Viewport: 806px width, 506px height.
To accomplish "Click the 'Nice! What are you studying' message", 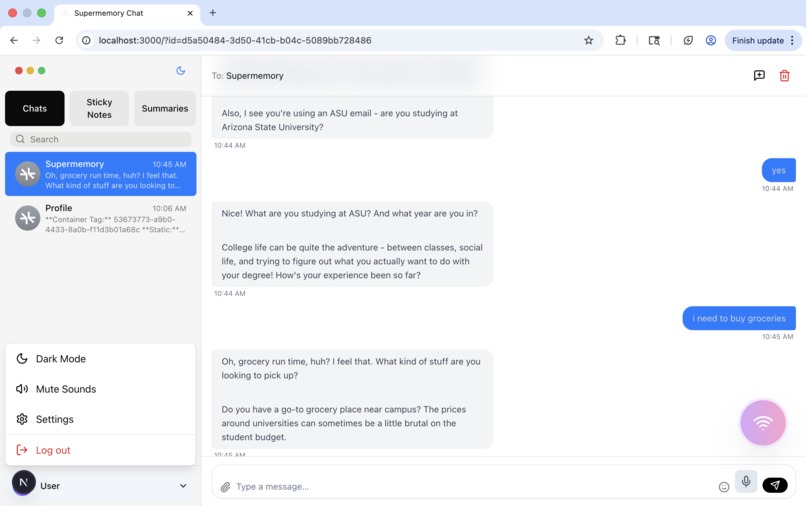I will coord(352,244).
